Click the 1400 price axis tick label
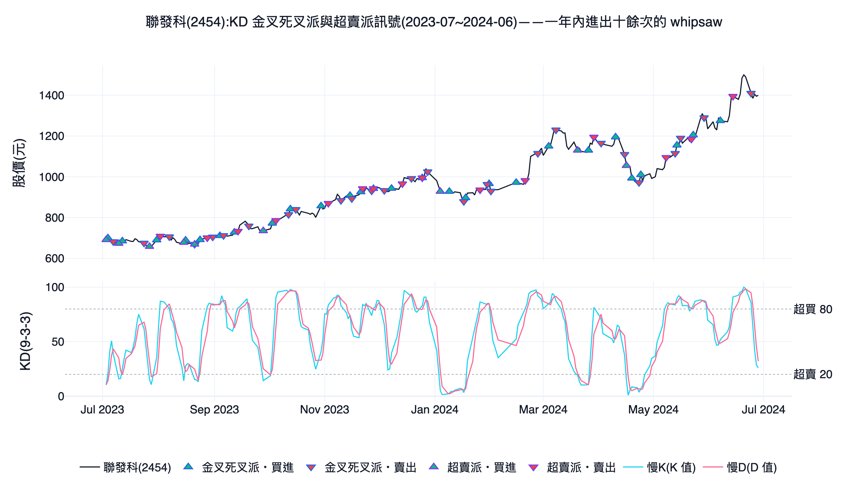 (52, 96)
